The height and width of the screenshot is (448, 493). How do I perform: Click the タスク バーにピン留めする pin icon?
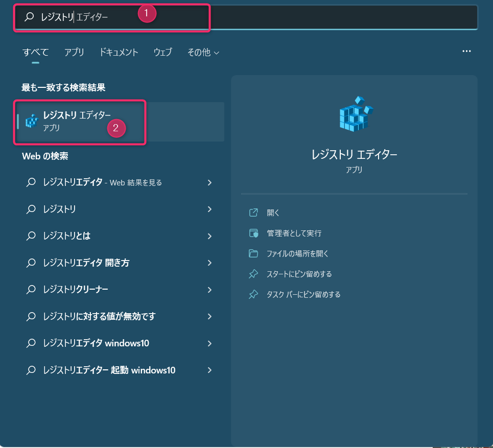point(253,295)
